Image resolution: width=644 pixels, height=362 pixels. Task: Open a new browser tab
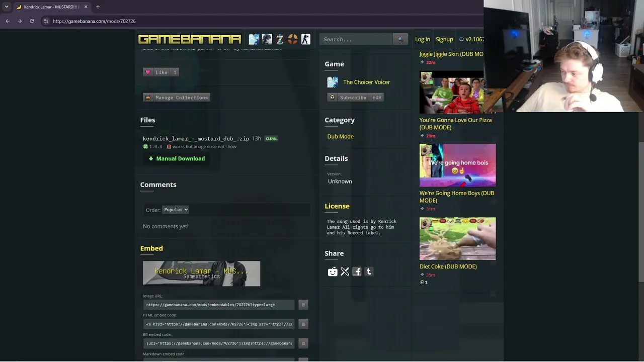98,7
